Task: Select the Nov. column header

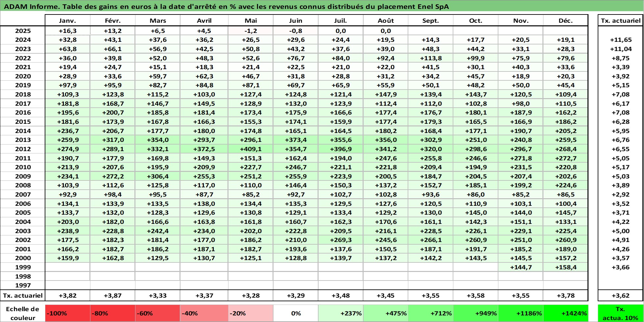Action: pyautogui.click(x=520, y=20)
